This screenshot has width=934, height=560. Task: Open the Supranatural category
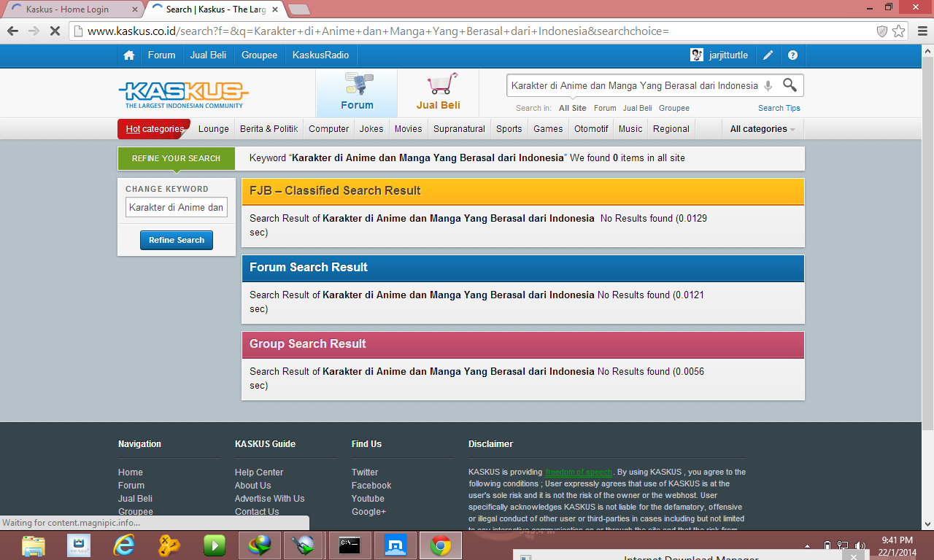coord(459,129)
